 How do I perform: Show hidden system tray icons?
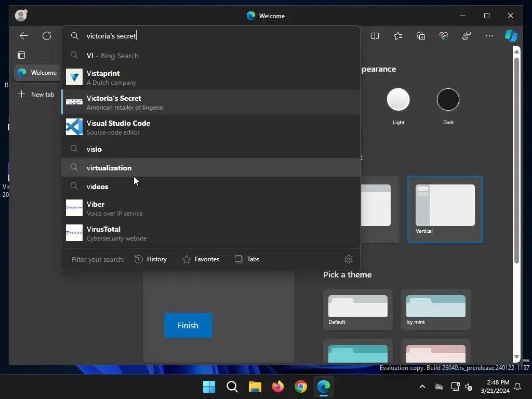click(x=422, y=387)
